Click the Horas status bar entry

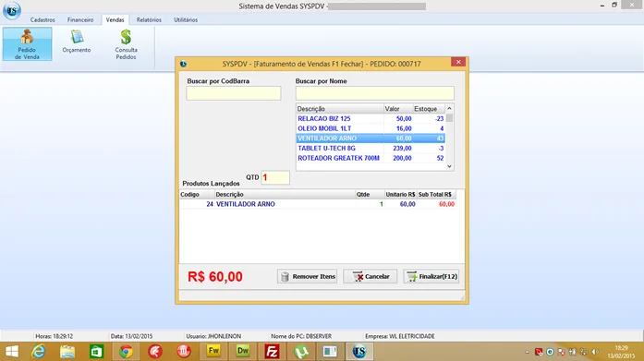coord(54,336)
